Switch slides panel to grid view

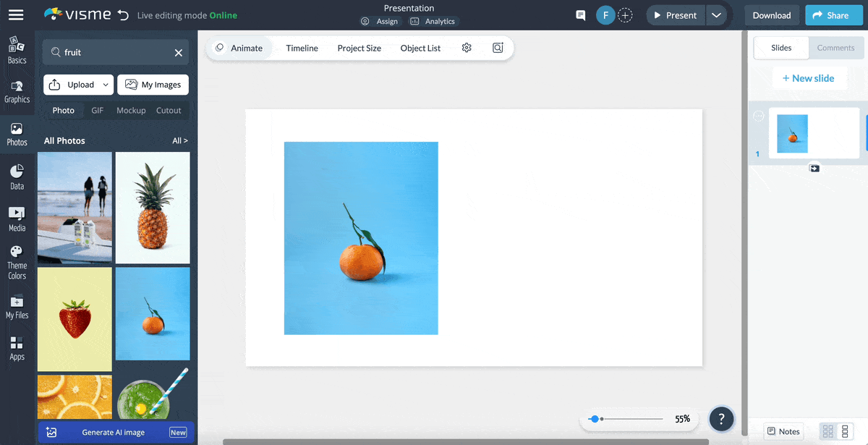829,431
